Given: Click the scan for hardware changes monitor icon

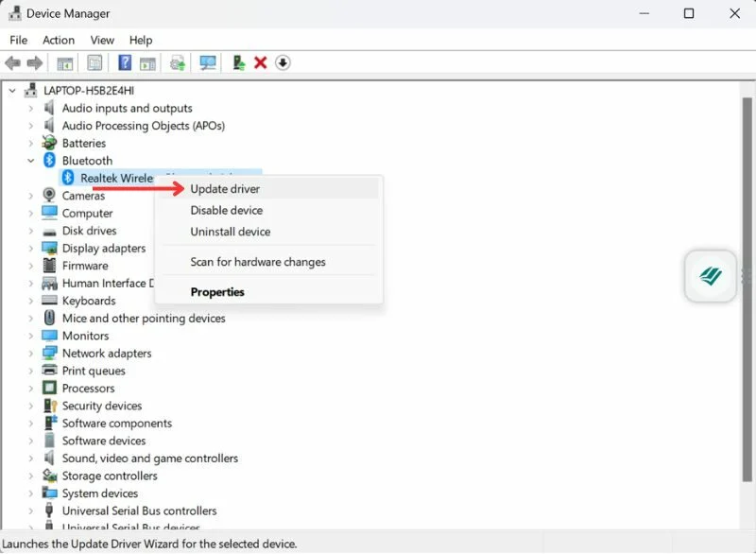Looking at the screenshot, I should coord(208,63).
